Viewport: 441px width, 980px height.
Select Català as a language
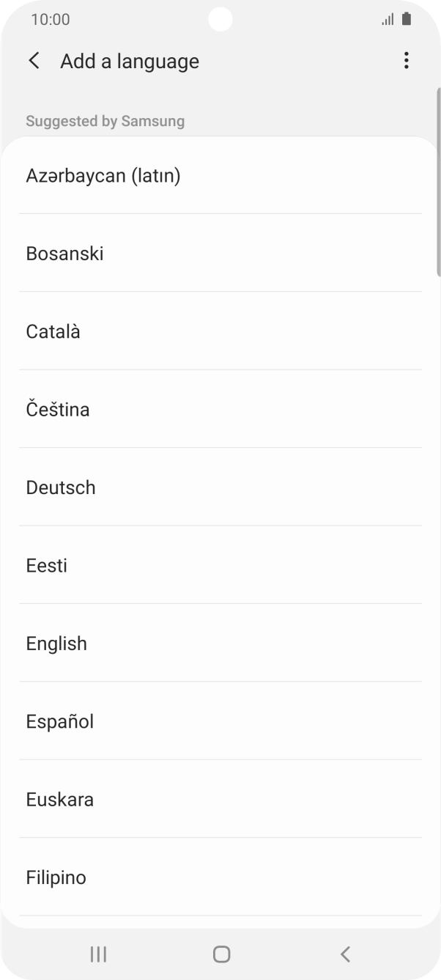(55, 331)
